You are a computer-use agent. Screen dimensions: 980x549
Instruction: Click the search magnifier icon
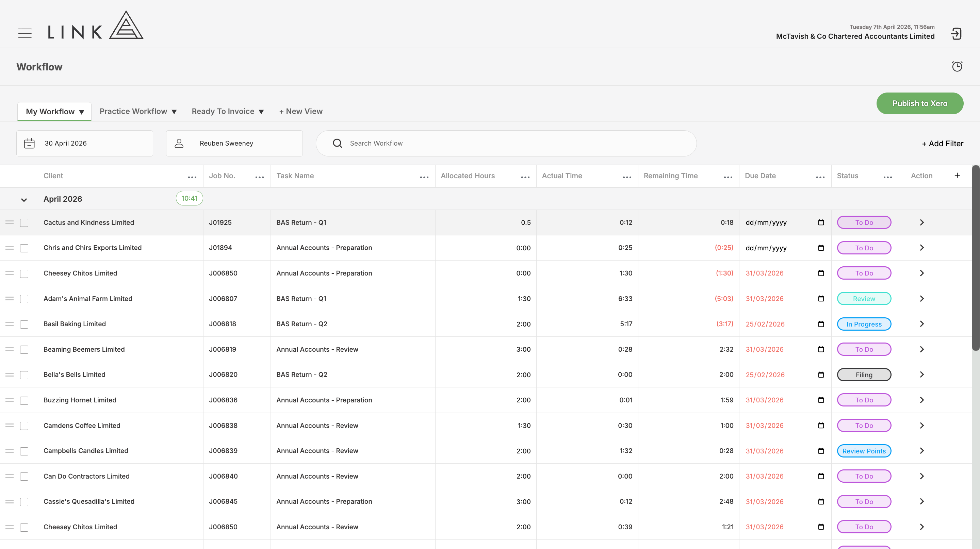(337, 143)
